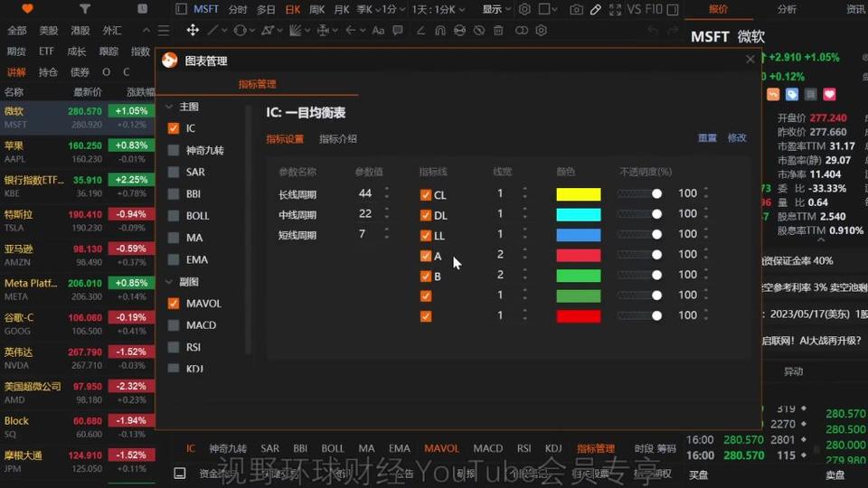Select the angle measurement tool
Image resolution: width=868 pixels, height=488 pixels.
pos(420,31)
